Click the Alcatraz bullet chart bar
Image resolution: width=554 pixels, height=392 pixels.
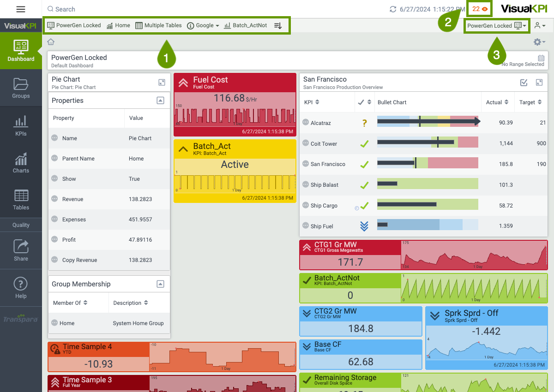click(428, 122)
